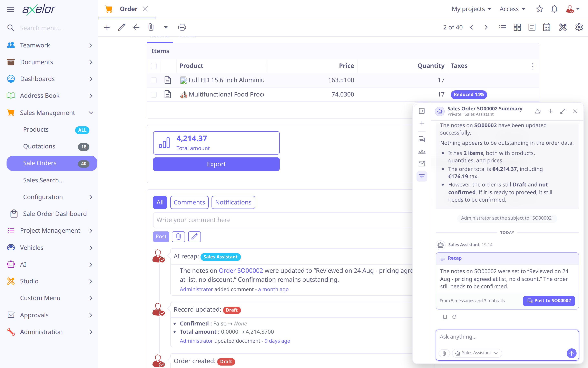This screenshot has height=368, width=588.
Task: Focus the Ask anything chat input
Action: point(507,337)
